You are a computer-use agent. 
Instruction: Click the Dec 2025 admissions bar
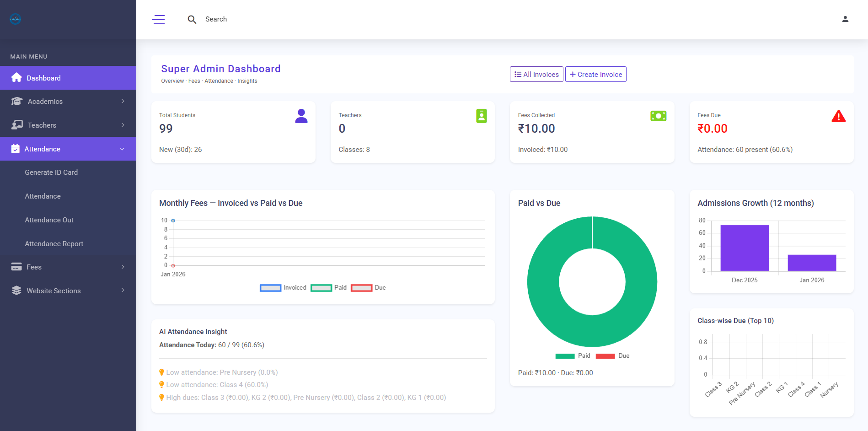744,248
